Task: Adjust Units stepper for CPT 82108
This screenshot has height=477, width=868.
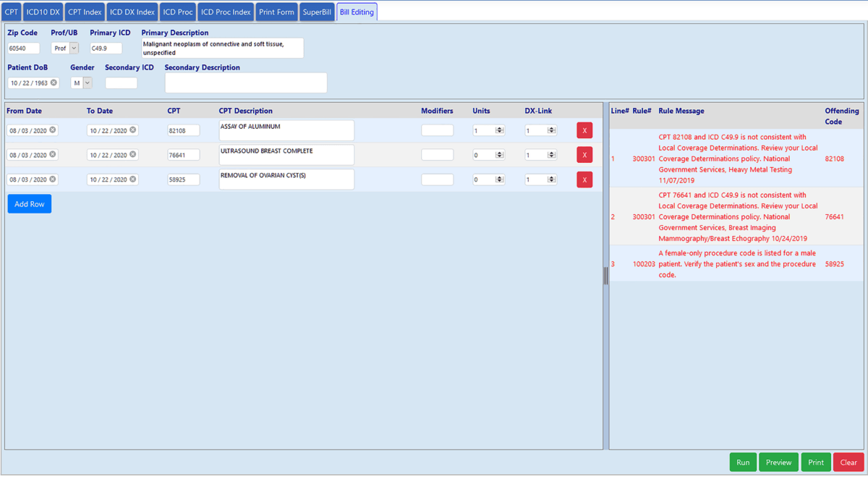Action: [499, 130]
